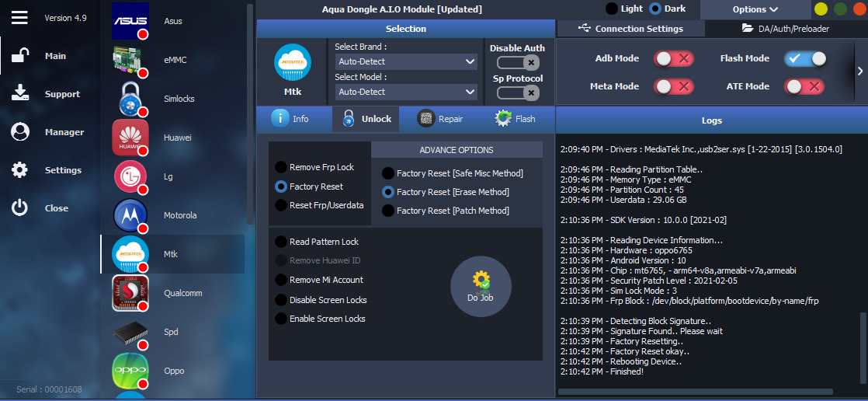Turn off the Flash Mode switch
The image size is (868, 401).
[804, 58]
